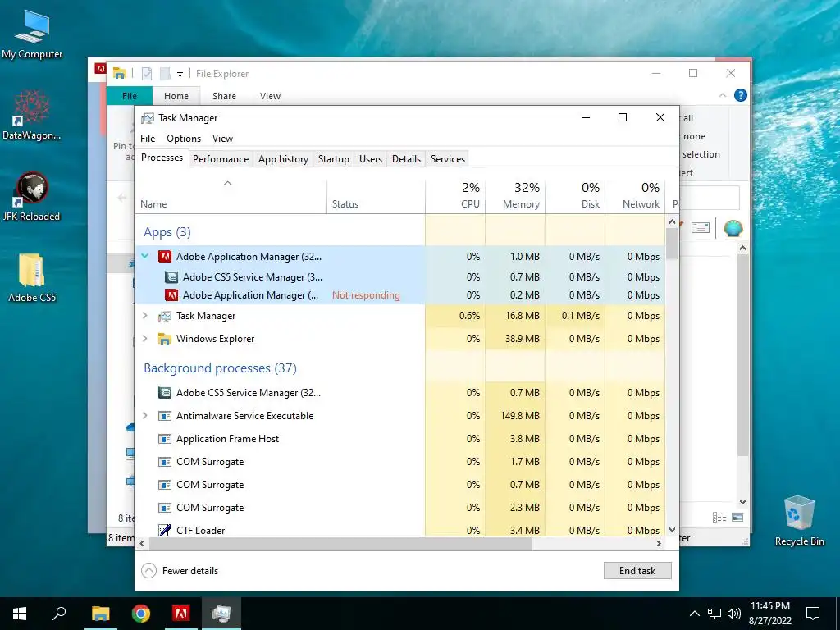Show hidden system tray icons
Image resolution: width=840 pixels, height=630 pixels.
coord(694,614)
